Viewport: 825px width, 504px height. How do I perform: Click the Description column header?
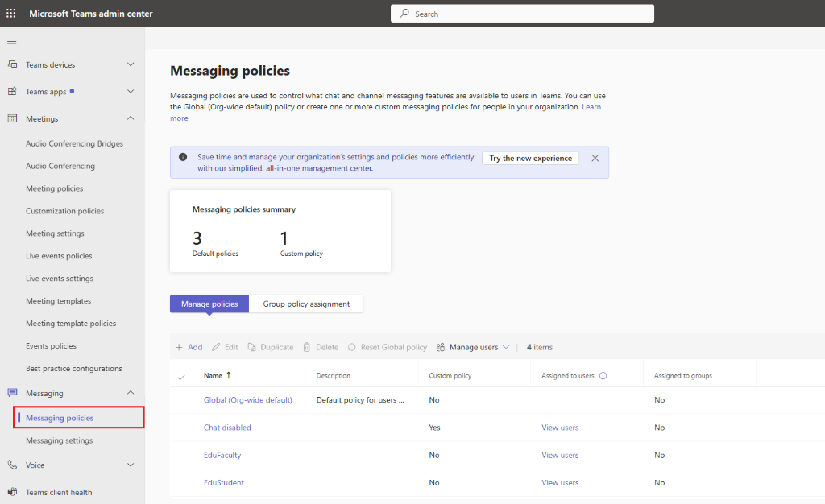pyautogui.click(x=333, y=375)
